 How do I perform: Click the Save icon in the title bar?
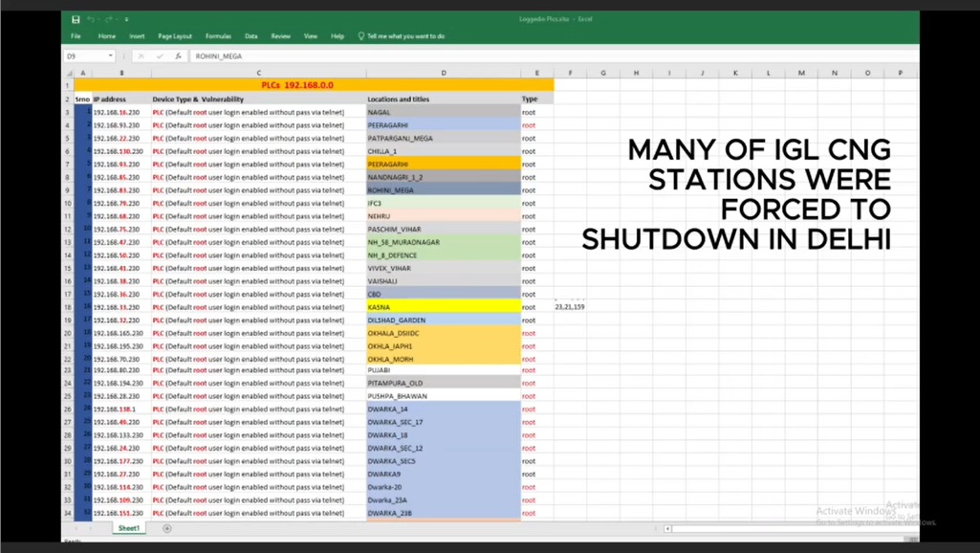(x=76, y=19)
